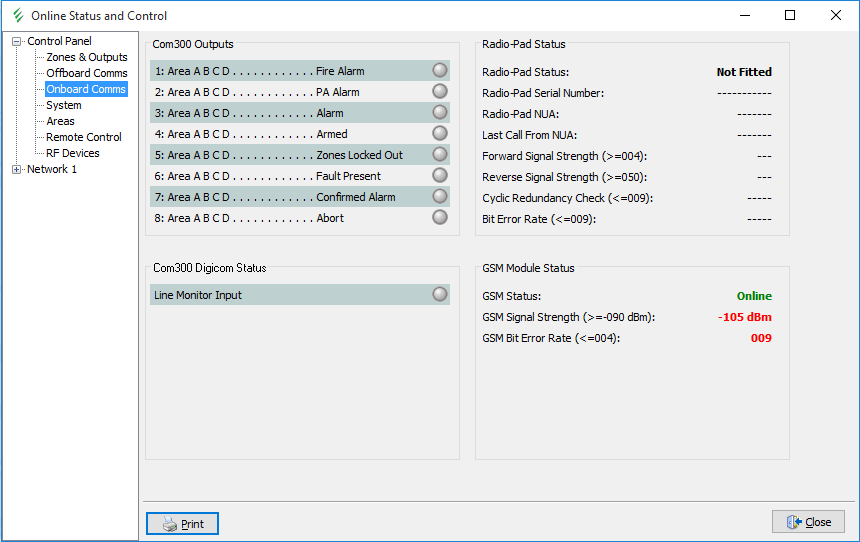Click the Confirmed Alarm indicator light

coord(439,197)
